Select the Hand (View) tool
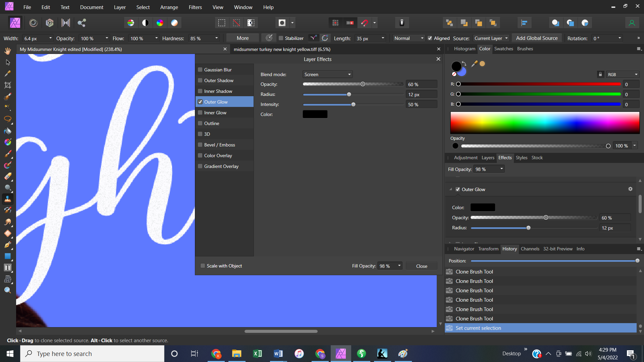This screenshot has height=362, width=644. point(7,51)
